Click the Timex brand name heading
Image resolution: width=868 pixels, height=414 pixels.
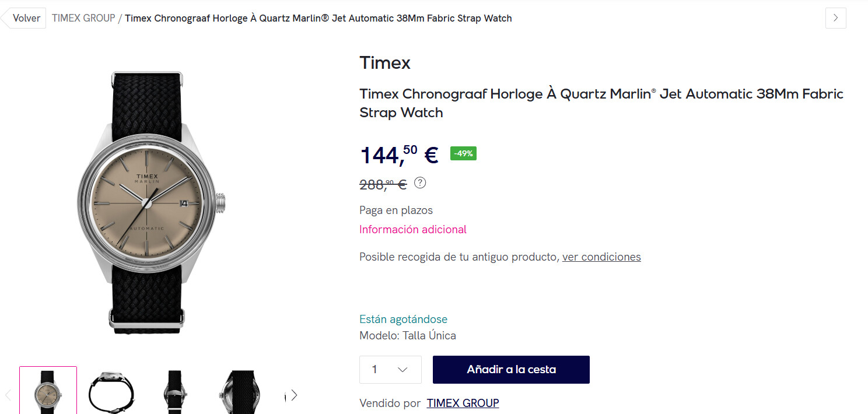385,62
